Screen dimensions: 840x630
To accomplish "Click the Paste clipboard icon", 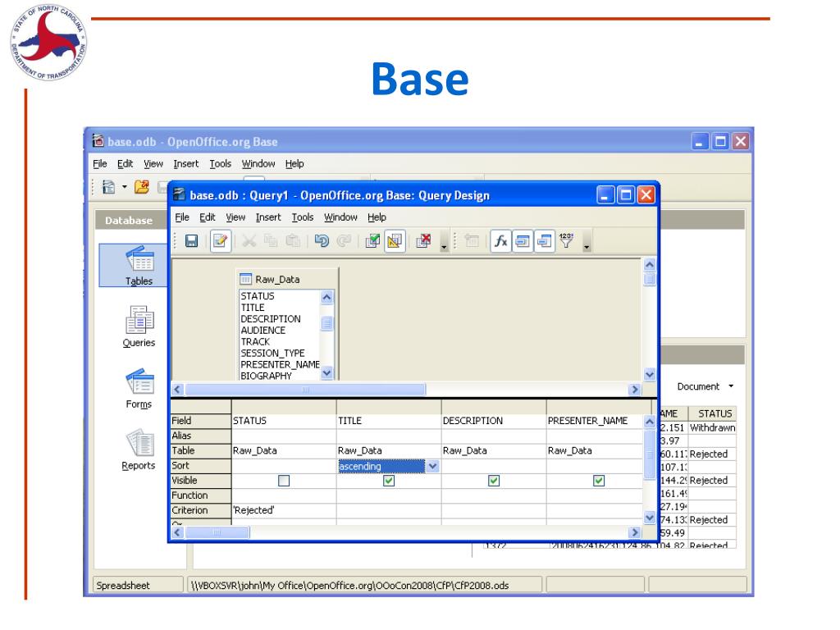I will 293,241.
